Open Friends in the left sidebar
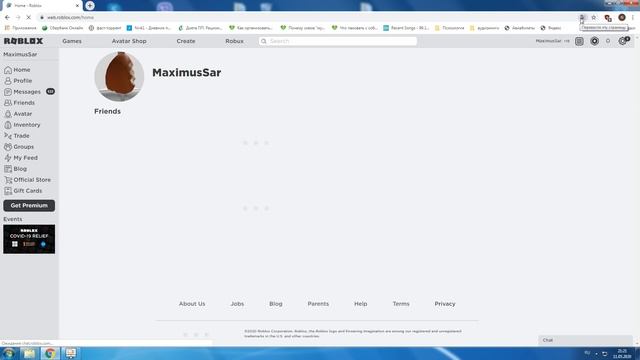The image size is (640, 360). [x=20, y=103]
